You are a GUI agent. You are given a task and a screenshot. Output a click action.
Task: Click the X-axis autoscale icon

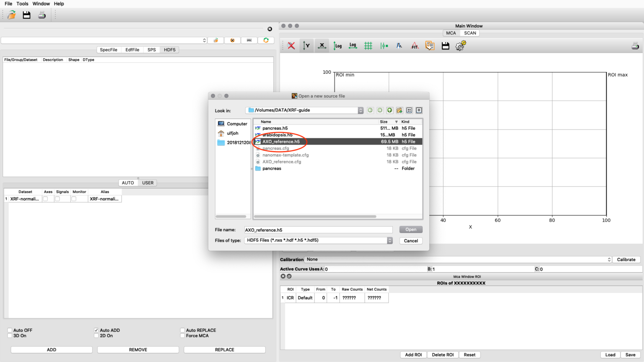click(322, 46)
